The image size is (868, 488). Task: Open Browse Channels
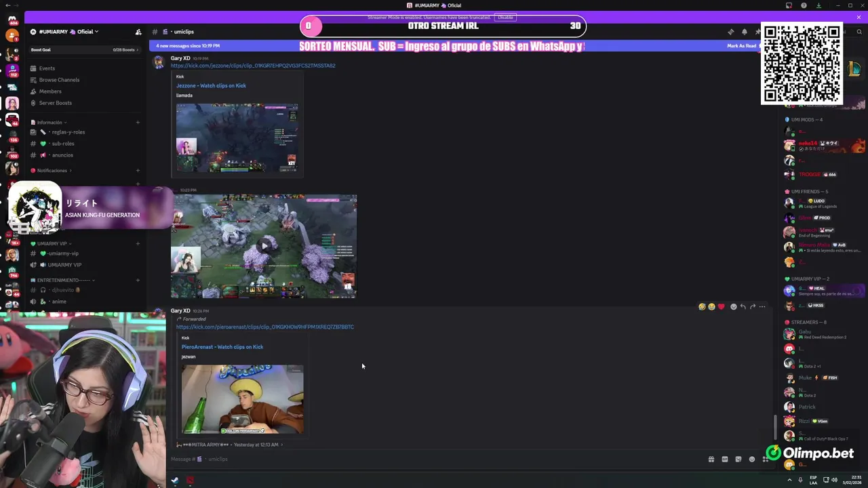click(59, 80)
